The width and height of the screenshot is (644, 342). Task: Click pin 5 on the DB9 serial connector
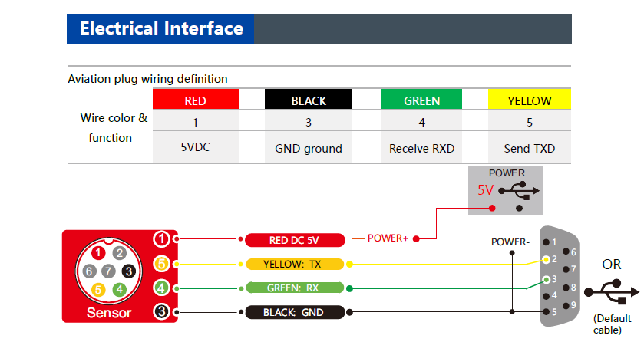coord(546,311)
